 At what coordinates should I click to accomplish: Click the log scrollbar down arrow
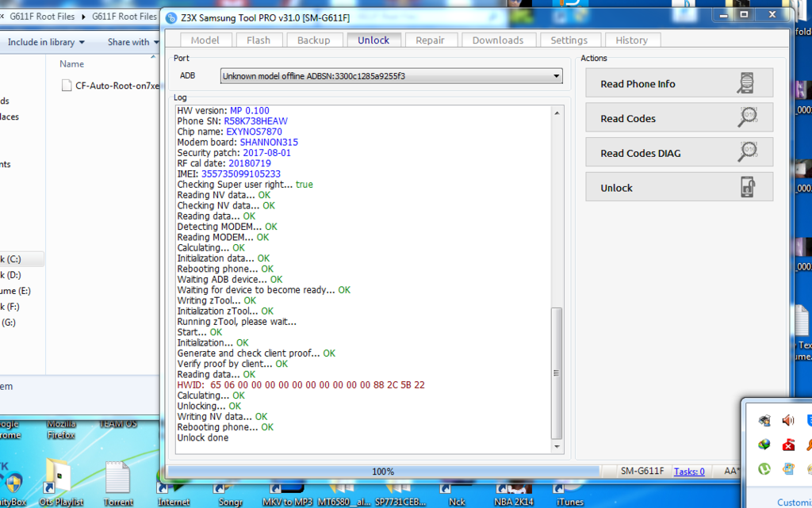pos(557,447)
